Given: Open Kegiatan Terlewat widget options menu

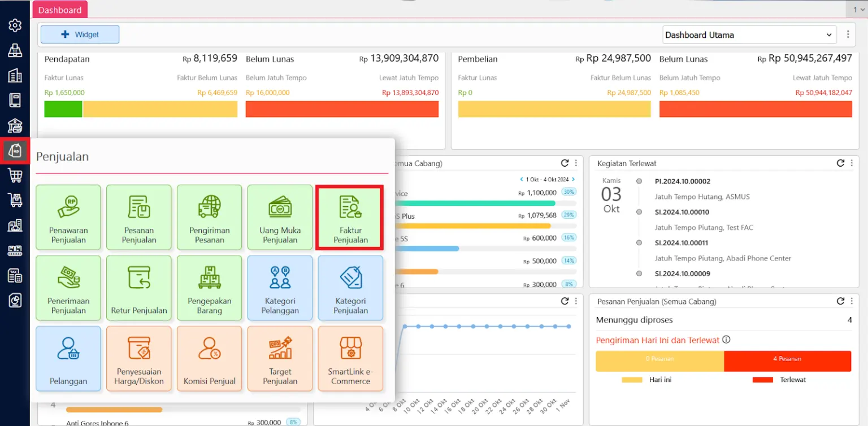Looking at the screenshot, I should [x=850, y=163].
